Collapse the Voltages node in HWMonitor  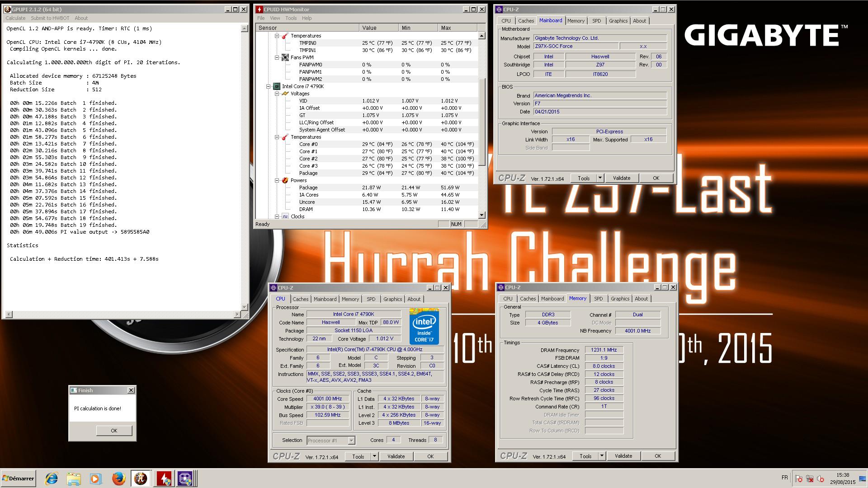point(277,94)
